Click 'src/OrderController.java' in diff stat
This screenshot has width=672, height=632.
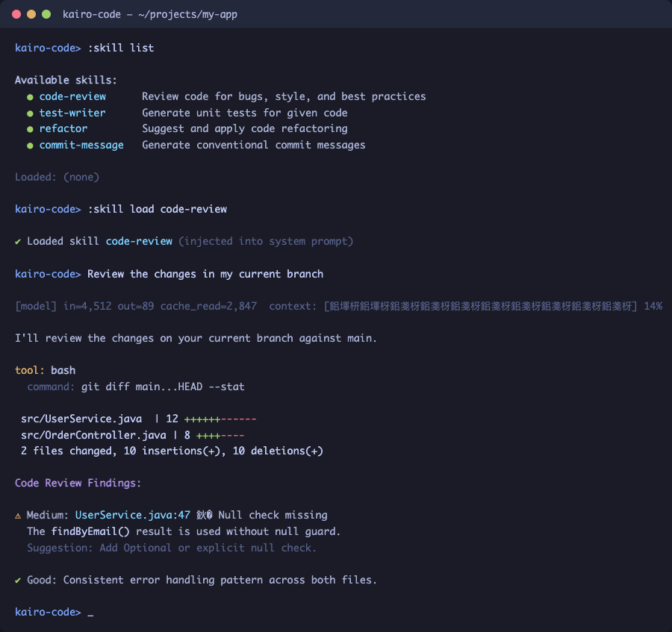pyautogui.click(x=93, y=435)
